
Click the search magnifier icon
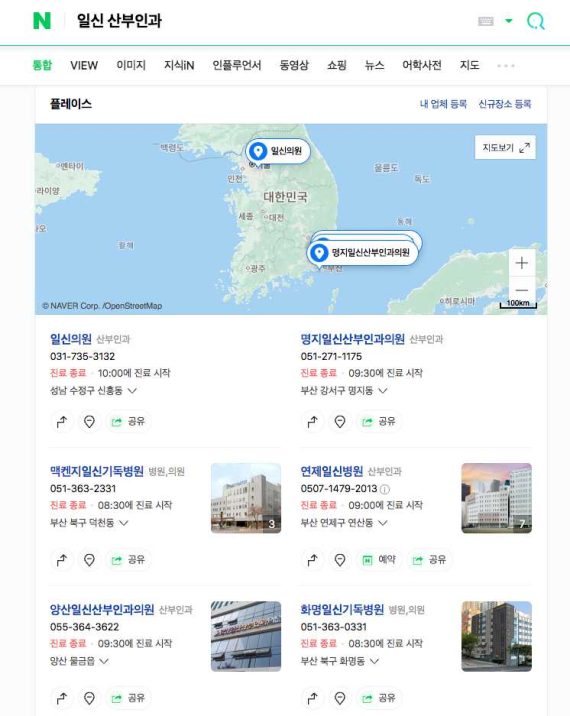coord(536,21)
